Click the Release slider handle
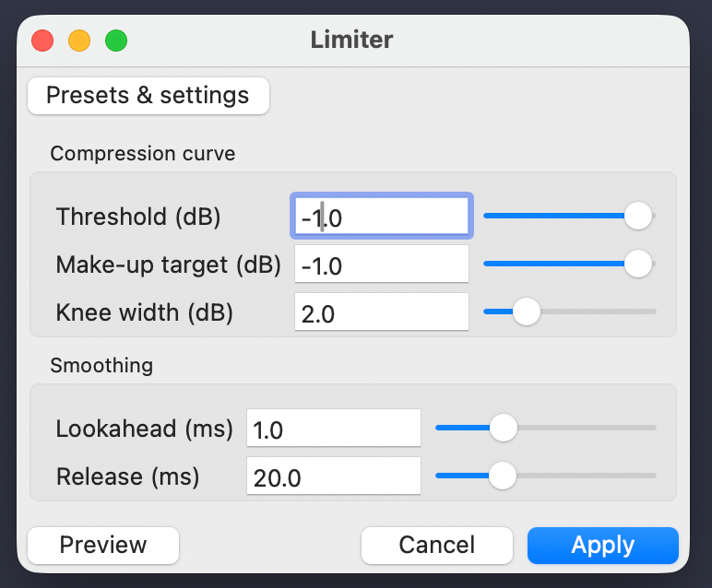Image resolution: width=712 pixels, height=588 pixels. pos(502,476)
